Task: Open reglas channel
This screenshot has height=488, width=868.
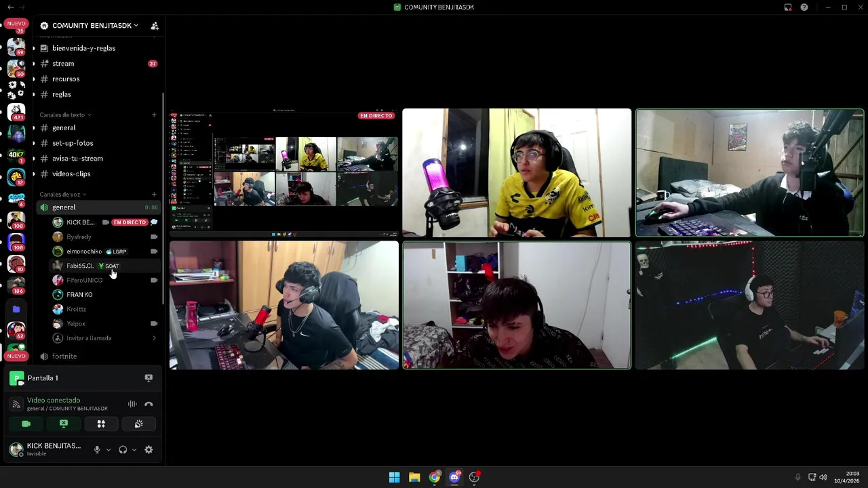Action: tap(98, 95)
